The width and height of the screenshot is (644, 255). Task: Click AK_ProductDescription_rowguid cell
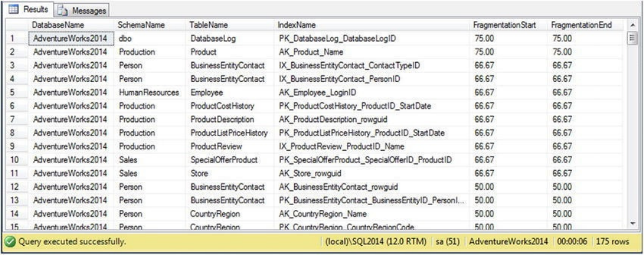(372, 119)
